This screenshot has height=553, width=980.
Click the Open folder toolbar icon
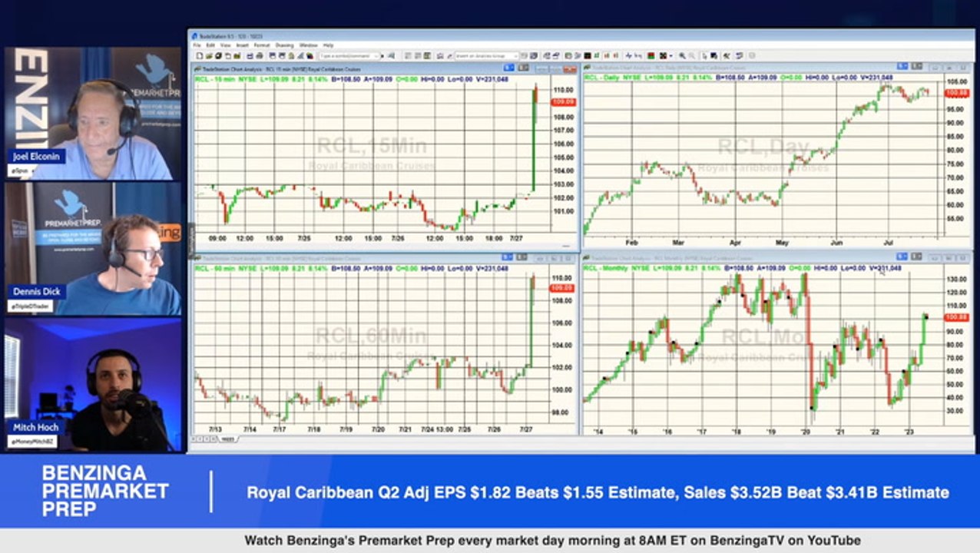click(x=209, y=56)
